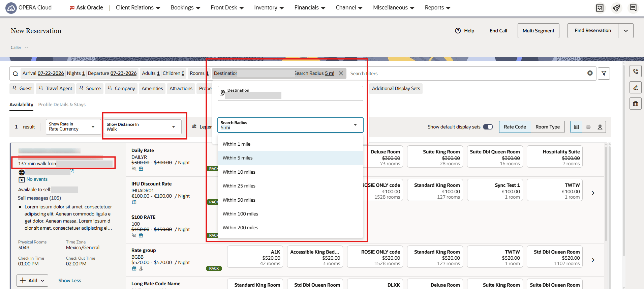
Task: Open the Client Relations menu
Action: coord(138,7)
